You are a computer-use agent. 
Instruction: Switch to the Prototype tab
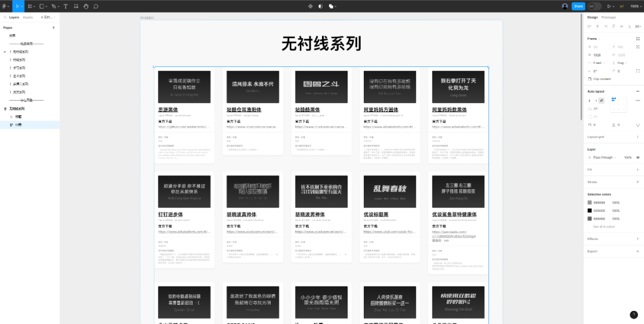point(608,17)
